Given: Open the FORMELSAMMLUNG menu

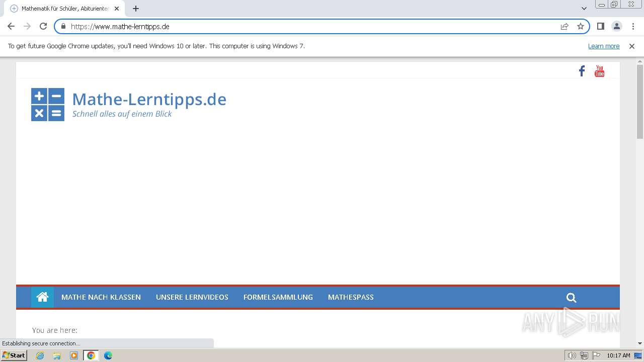Looking at the screenshot, I should [x=278, y=297].
